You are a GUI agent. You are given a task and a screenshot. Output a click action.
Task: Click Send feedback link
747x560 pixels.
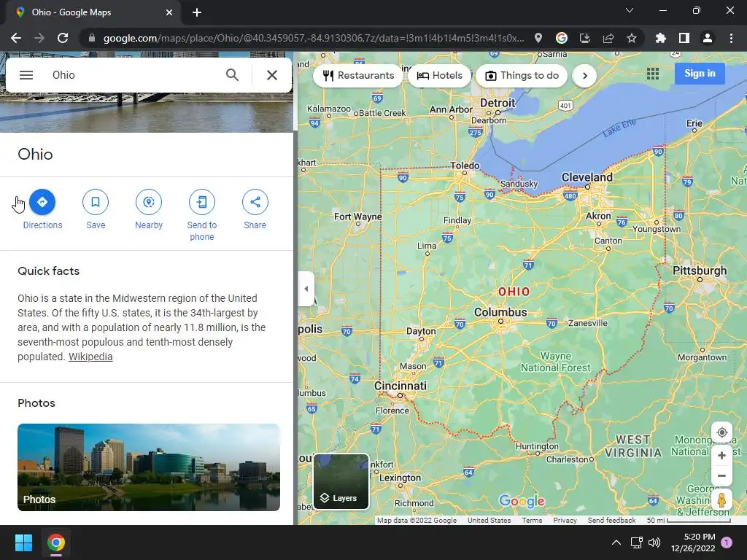[x=612, y=521]
